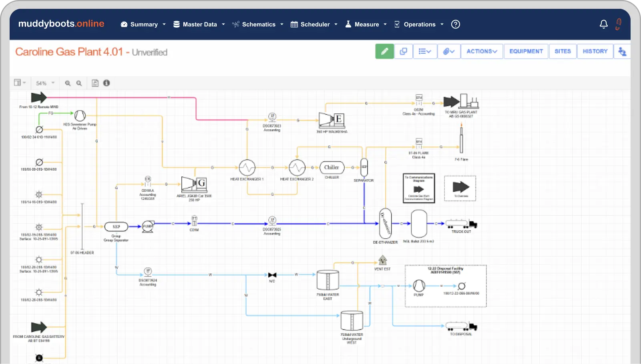Open the Master Data menu

199,24
